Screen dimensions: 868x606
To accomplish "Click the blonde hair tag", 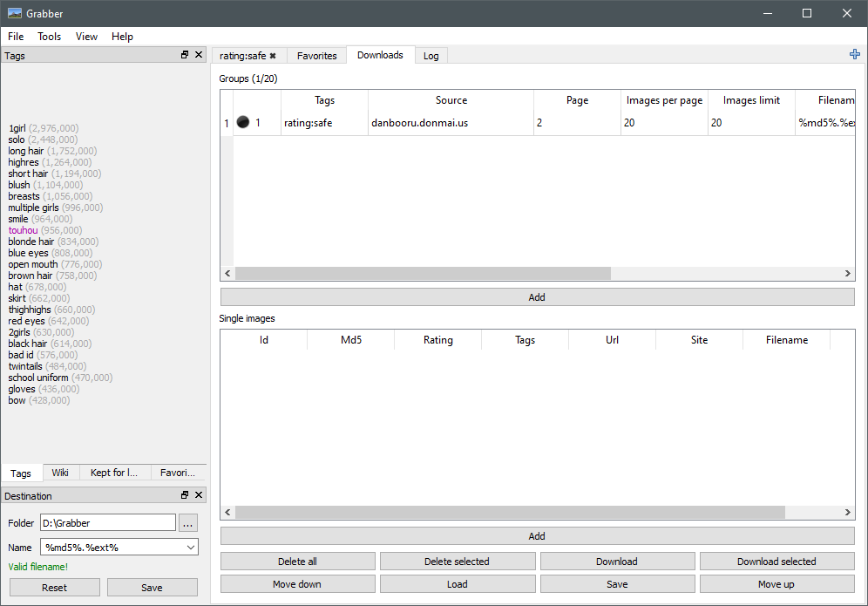I will pyautogui.click(x=31, y=242).
